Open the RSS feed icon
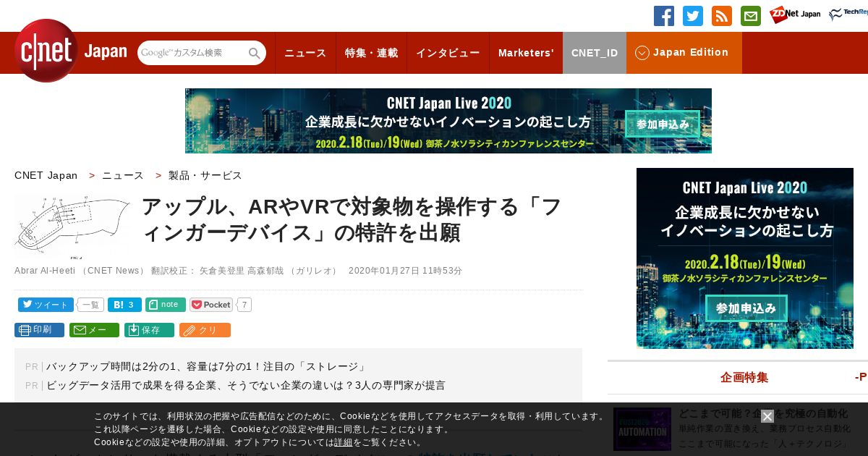This screenshot has height=456, width=868. tap(722, 16)
